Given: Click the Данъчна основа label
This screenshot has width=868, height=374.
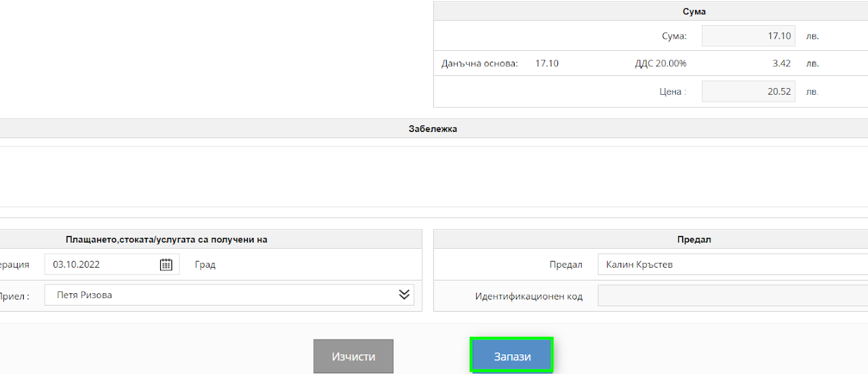Looking at the screenshot, I should tap(479, 64).
